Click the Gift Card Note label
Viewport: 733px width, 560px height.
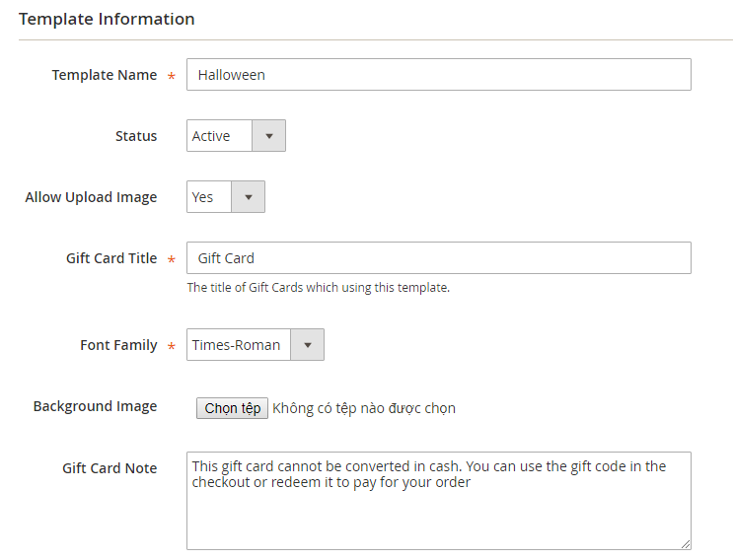tap(110, 468)
